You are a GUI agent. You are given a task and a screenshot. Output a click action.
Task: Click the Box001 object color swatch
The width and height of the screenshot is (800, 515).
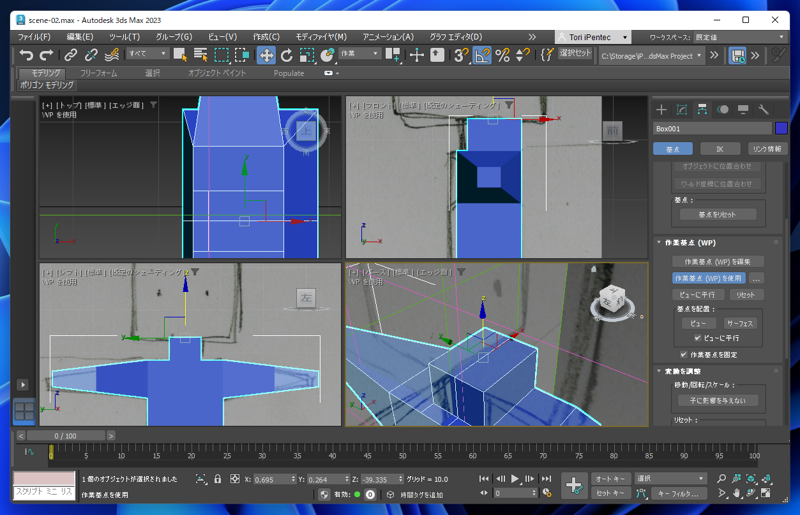[x=781, y=129]
